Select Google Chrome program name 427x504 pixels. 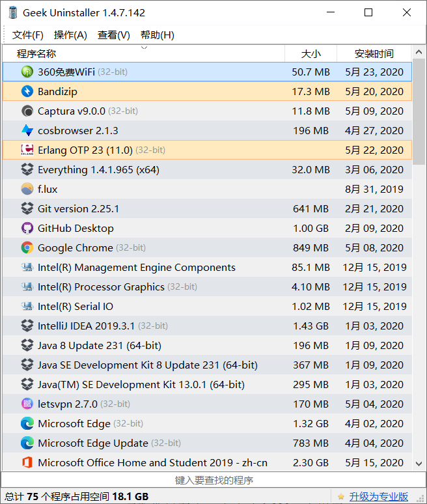pyautogui.click(x=76, y=248)
